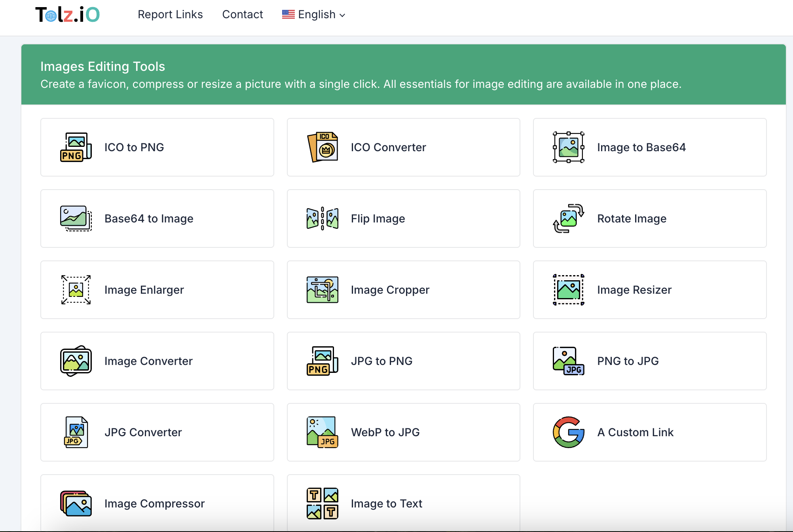Go to the Image Converter tool

157,361
